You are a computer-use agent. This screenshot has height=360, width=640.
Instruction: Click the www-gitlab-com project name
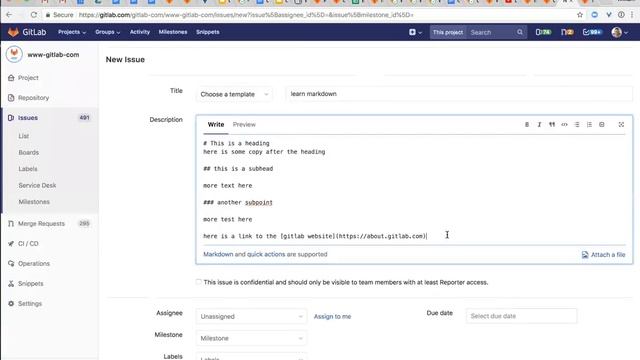pos(53,55)
